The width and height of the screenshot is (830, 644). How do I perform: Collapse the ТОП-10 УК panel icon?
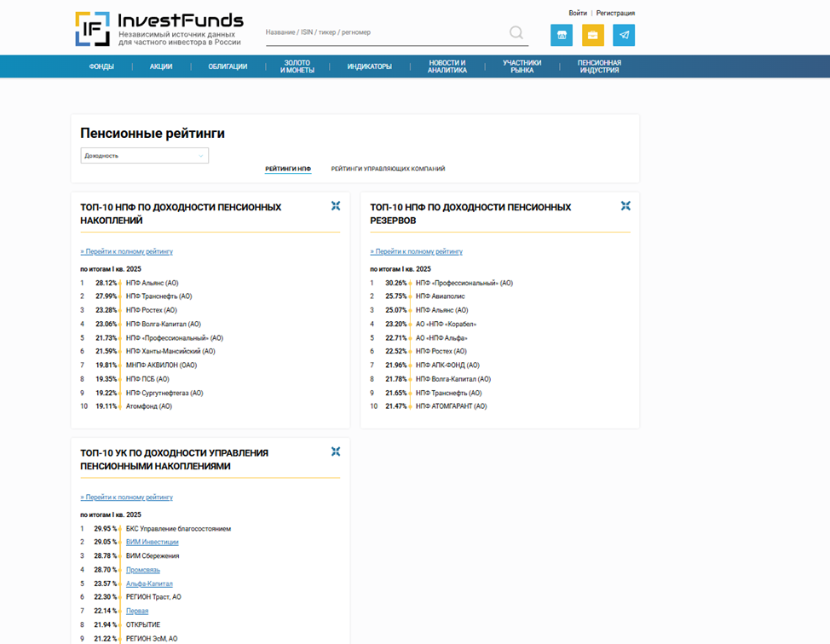[x=336, y=451]
